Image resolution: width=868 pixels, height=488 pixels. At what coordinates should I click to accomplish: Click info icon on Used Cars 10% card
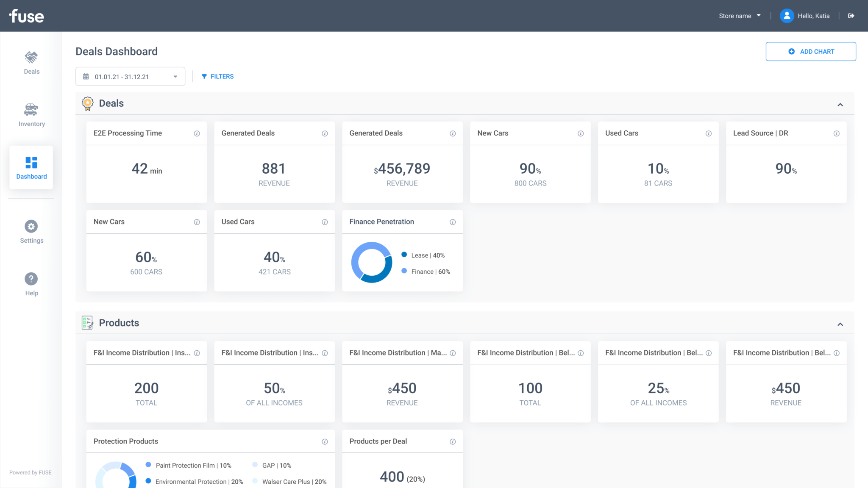pyautogui.click(x=709, y=133)
